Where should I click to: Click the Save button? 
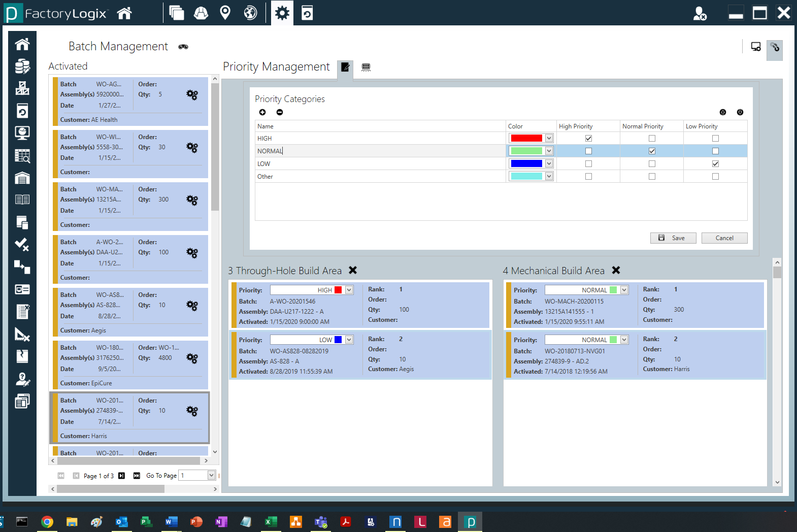[x=673, y=238]
